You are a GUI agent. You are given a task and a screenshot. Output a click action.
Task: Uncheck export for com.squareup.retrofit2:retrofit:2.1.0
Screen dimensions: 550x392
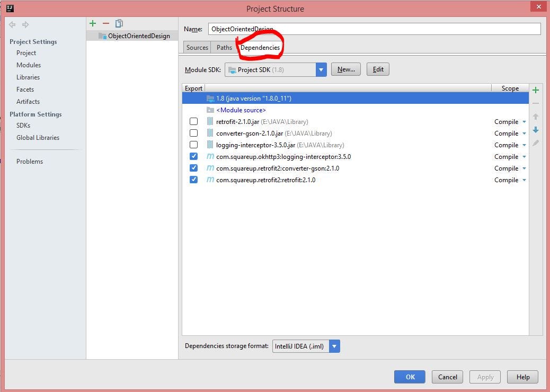[193, 180]
